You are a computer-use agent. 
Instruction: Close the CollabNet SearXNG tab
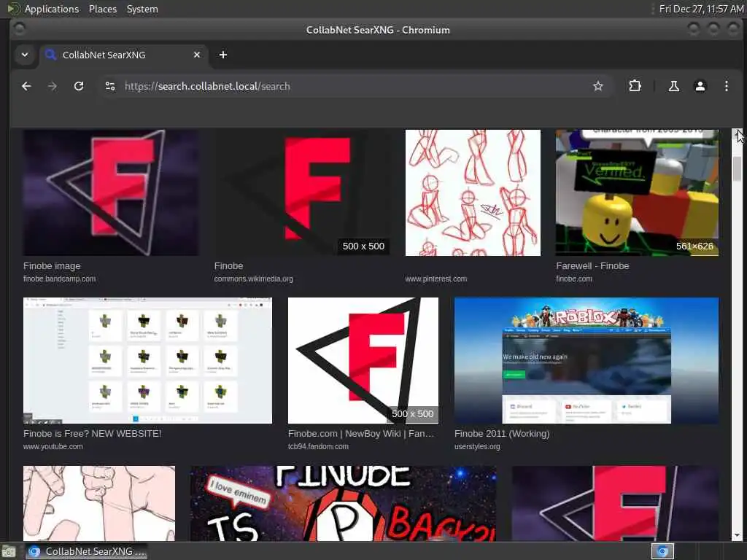click(x=197, y=55)
